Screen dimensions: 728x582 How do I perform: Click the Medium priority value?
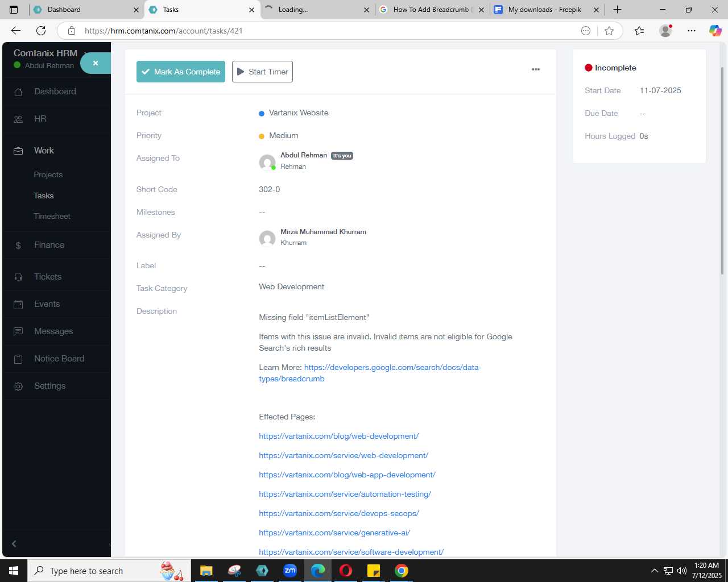click(x=284, y=135)
